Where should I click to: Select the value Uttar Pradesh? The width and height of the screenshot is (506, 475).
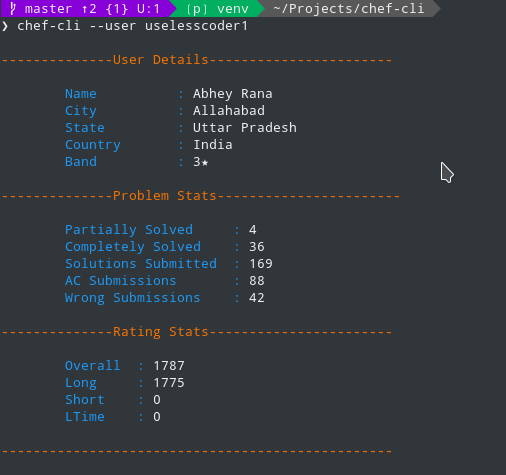coord(245,128)
